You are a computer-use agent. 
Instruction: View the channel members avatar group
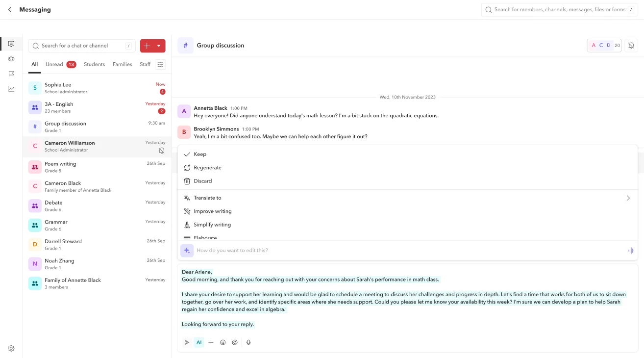(604, 46)
